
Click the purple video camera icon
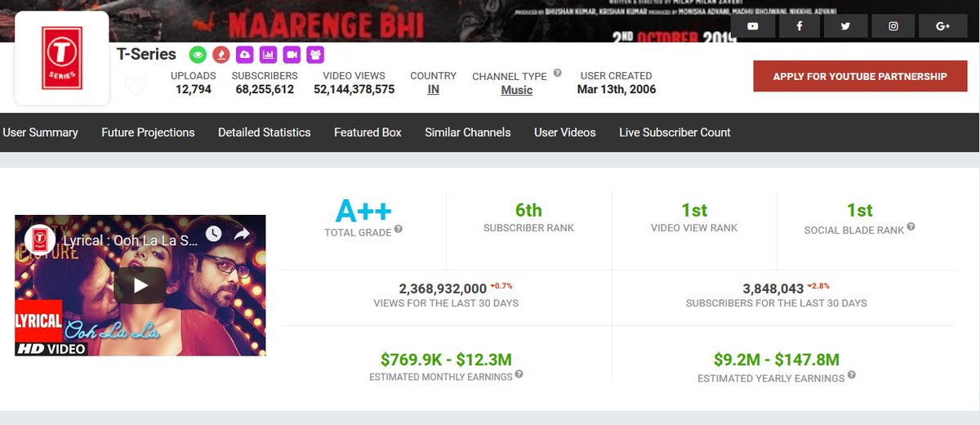pyautogui.click(x=292, y=55)
